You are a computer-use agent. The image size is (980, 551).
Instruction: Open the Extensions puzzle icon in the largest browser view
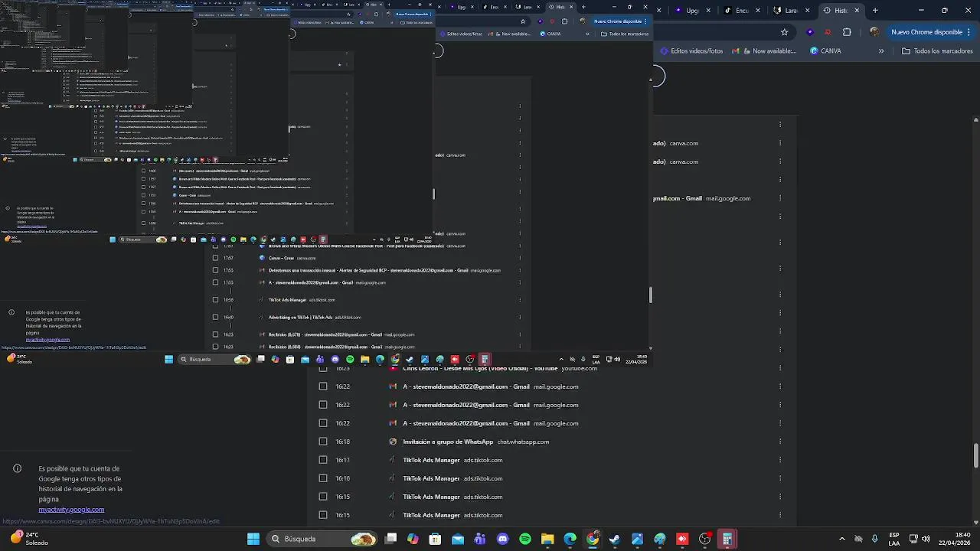click(x=847, y=32)
